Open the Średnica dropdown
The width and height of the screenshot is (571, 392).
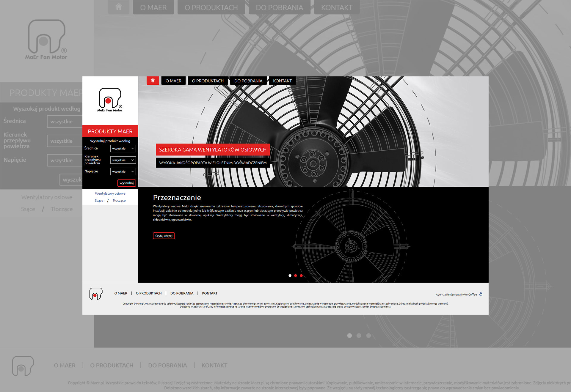123,148
